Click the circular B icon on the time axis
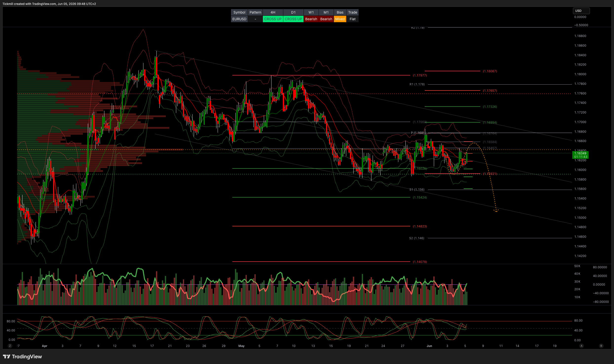Viewport: 614px width, 364px height. [601, 346]
